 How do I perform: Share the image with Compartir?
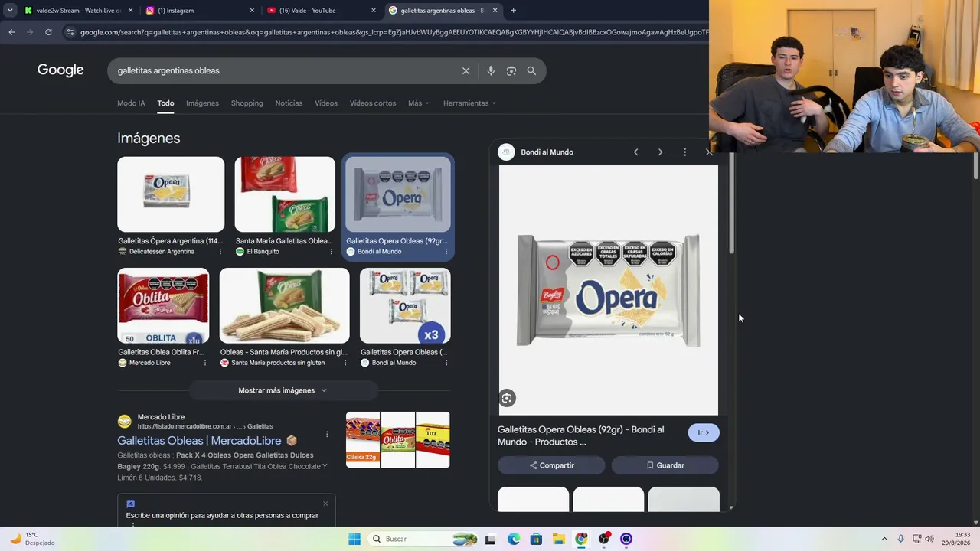point(551,465)
